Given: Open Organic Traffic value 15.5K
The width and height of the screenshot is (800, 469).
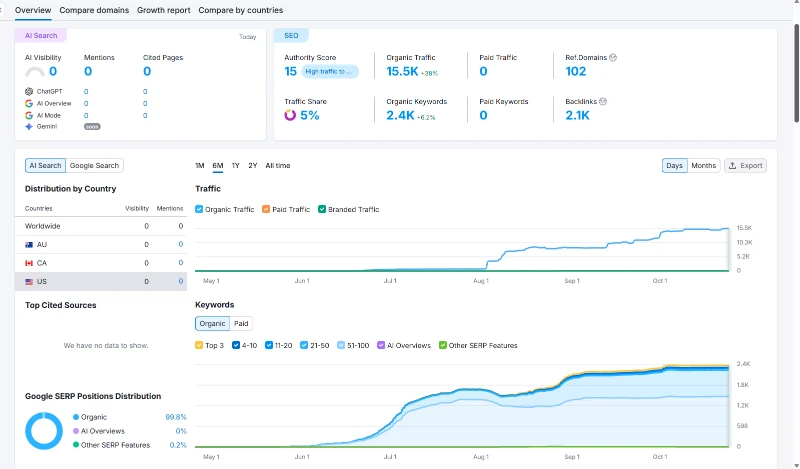Looking at the screenshot, I should click(402, 71).
